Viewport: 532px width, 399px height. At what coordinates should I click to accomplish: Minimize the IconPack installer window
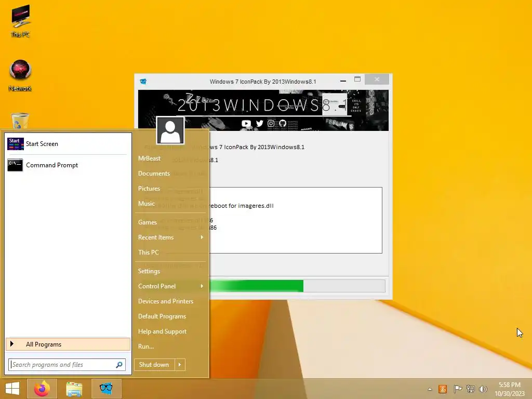pos(343,81)
